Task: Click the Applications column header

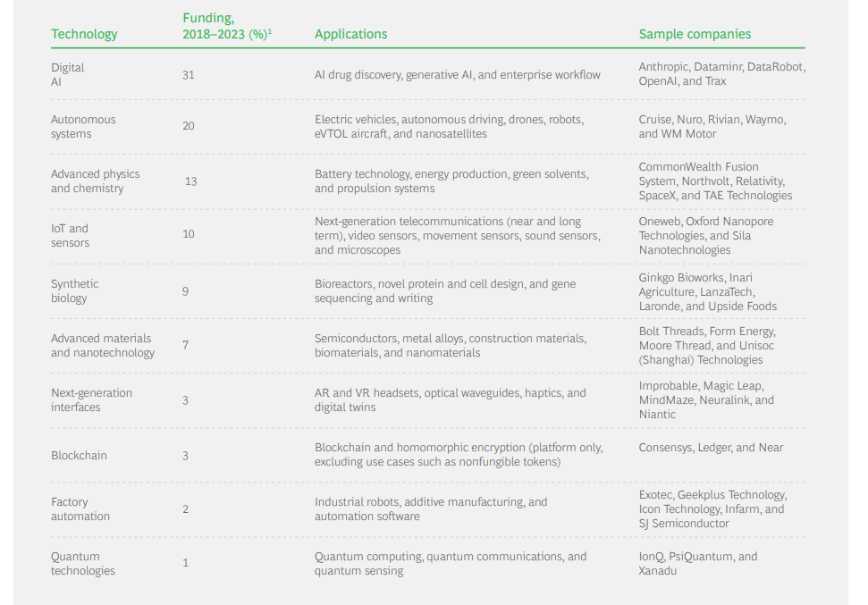Action: click(x=351, y=34)
